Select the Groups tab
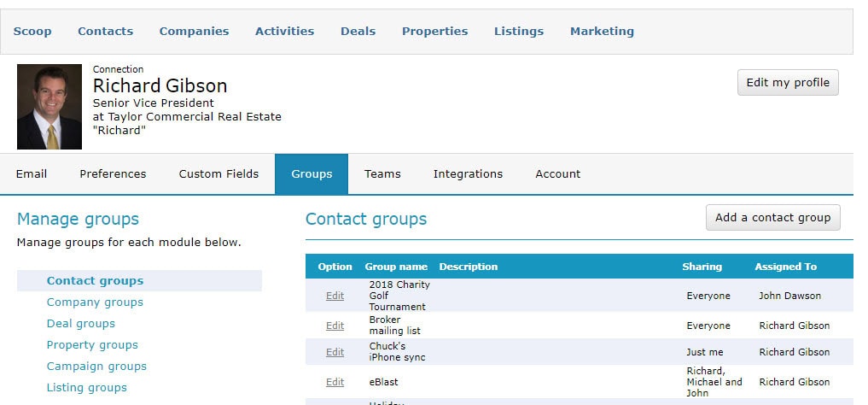 [312, 174]
